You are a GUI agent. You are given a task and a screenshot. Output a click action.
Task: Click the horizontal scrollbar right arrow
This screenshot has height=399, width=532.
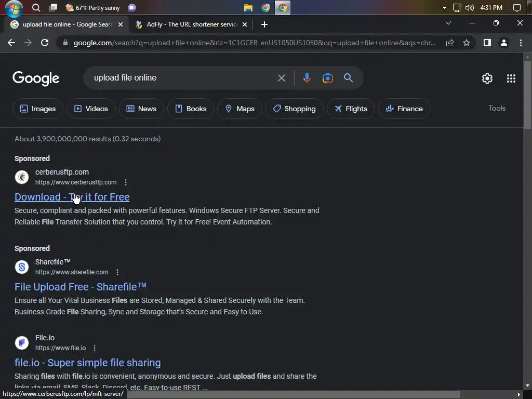pyautogui.click(x=519, y=394)
